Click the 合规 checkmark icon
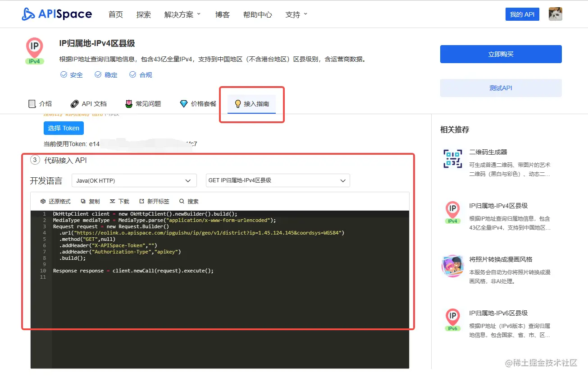Image resolution: width=588 pixels, height=378 pixels. (x=133, y=74)
